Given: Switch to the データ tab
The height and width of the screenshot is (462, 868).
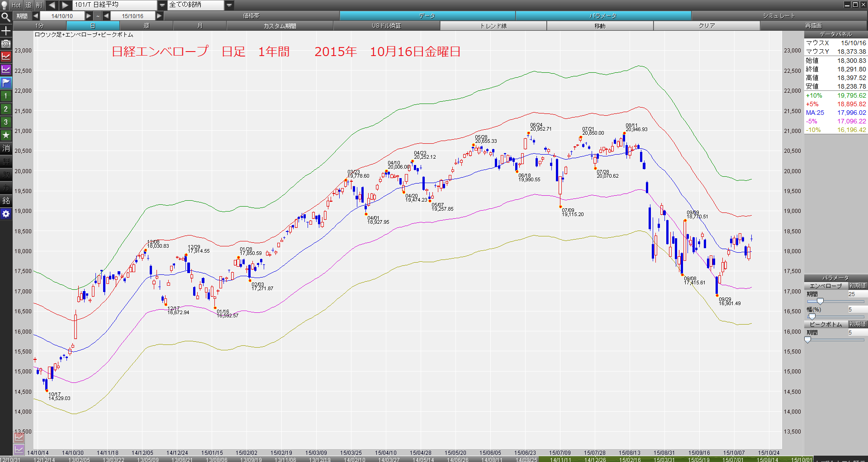Looking at the screenshot, I should pyautogui.click(x=427, y=16).
